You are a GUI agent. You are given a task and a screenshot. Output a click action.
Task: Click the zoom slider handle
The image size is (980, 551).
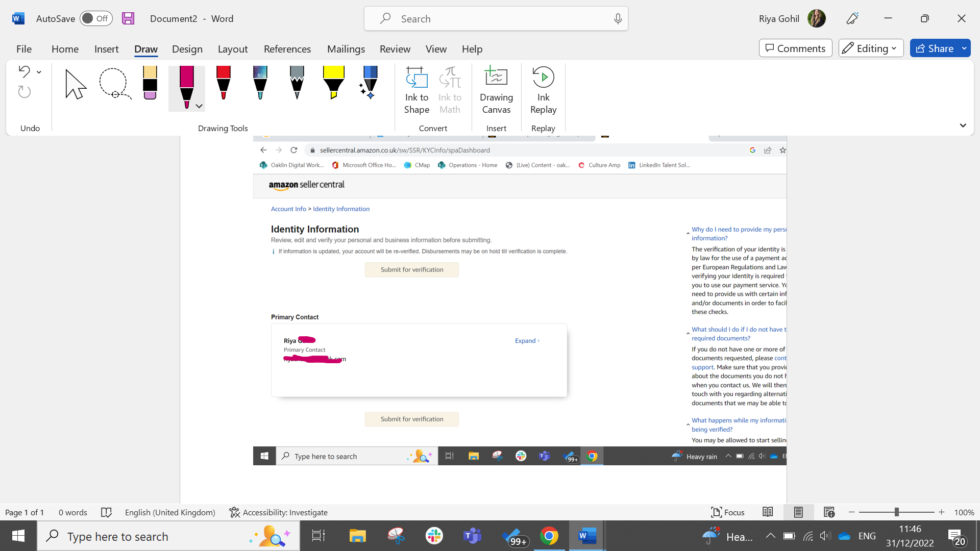click(896, 512)
